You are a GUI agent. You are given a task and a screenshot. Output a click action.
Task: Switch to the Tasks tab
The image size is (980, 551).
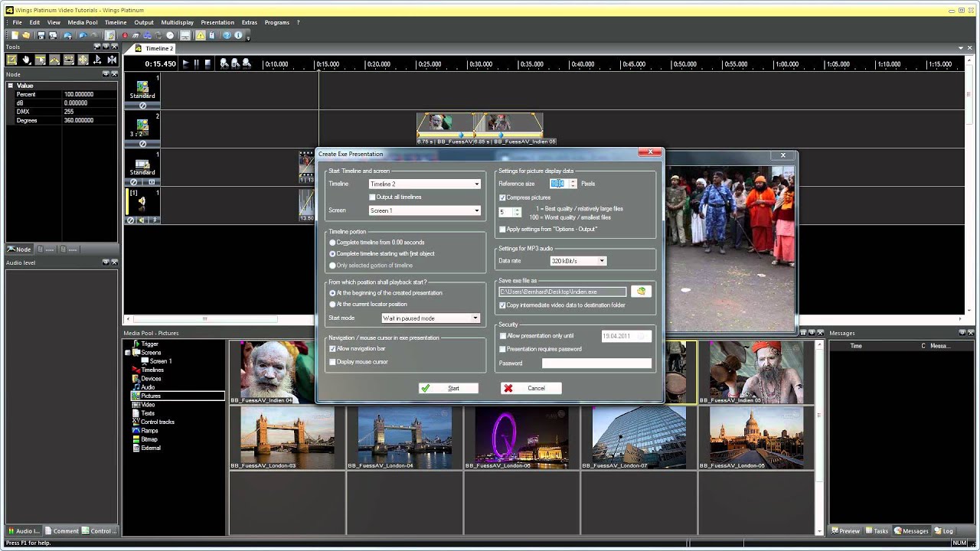click(x=877, y=530)
